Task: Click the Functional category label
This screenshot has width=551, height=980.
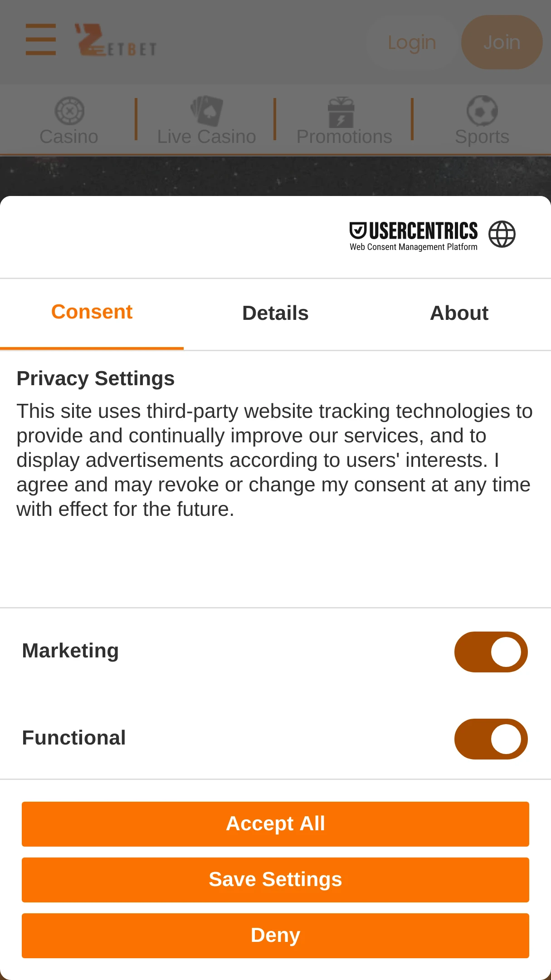Action: point(74,738)
